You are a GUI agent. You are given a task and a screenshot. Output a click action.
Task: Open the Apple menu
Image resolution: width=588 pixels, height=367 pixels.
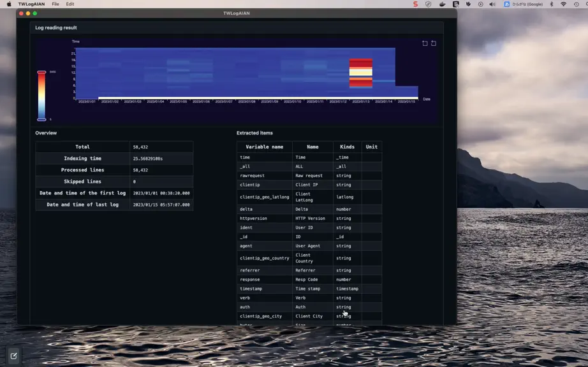(9, 4)
